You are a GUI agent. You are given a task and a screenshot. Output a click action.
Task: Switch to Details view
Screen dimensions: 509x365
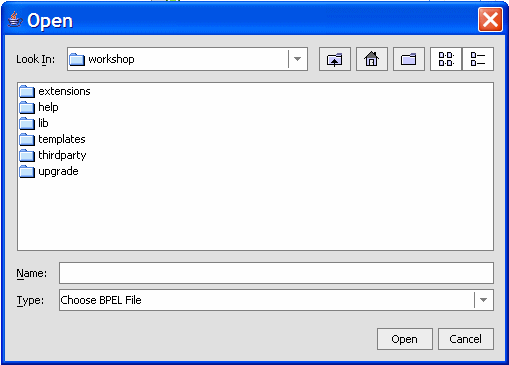coord(478,59)
